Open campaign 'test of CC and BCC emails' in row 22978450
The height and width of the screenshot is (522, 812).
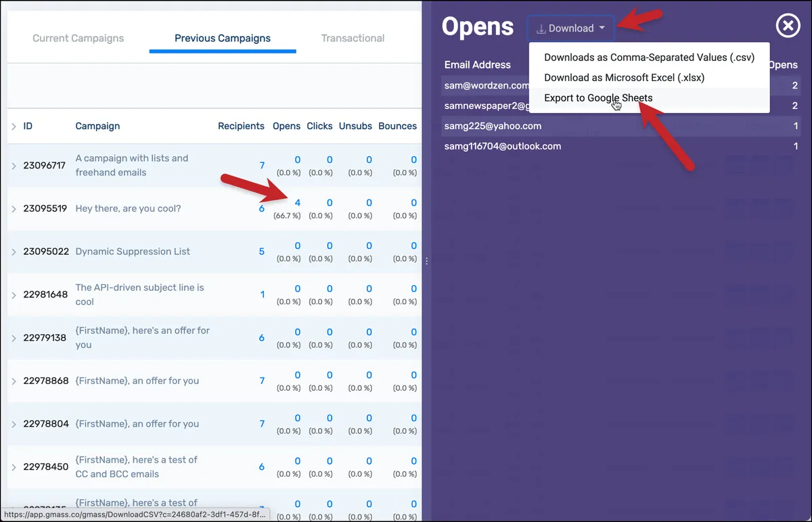click(x=136, y=467)
